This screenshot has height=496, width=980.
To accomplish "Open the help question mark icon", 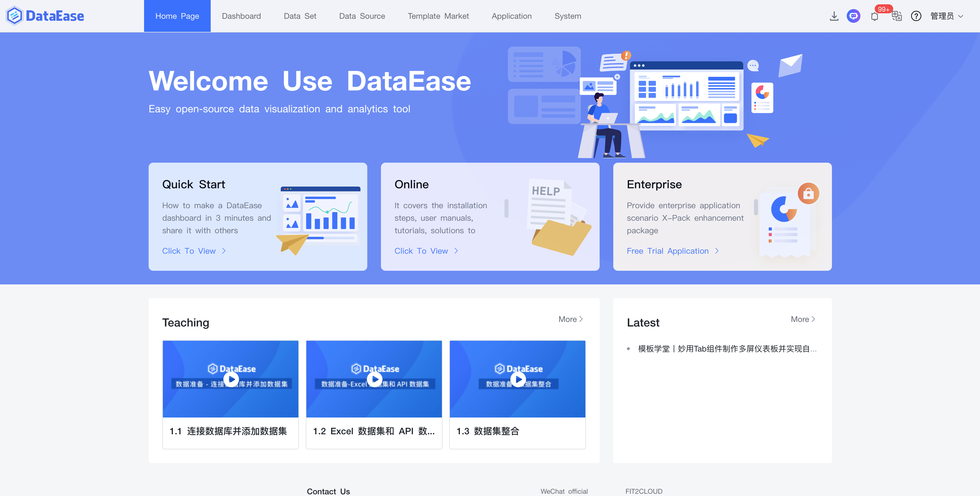I will [916, 16].
